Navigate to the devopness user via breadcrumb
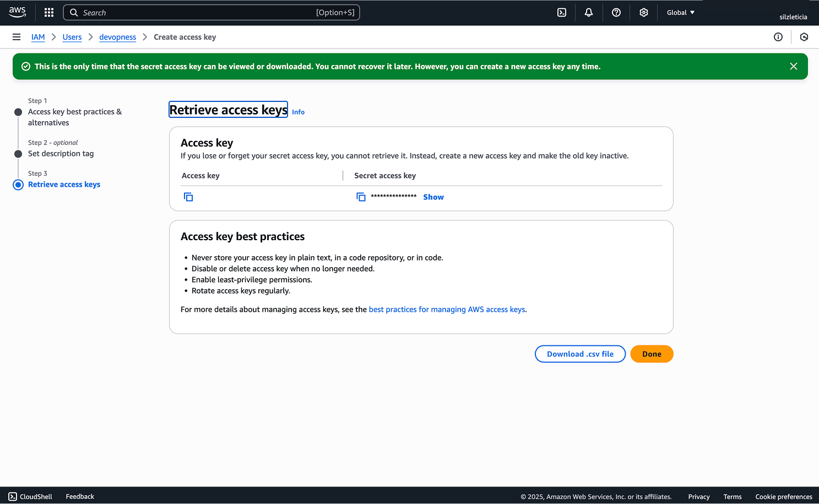Image resolution: width=819 pixels, height=504 pixels. (117, 37)
